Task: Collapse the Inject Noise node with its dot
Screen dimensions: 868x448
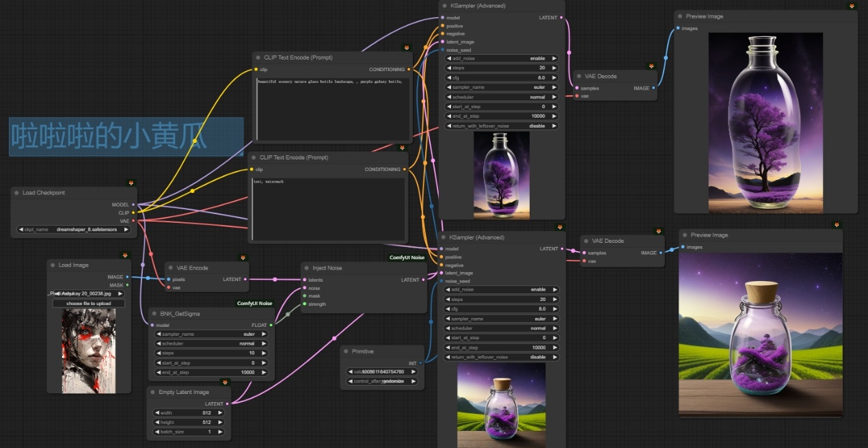Action: coord(307,268)
